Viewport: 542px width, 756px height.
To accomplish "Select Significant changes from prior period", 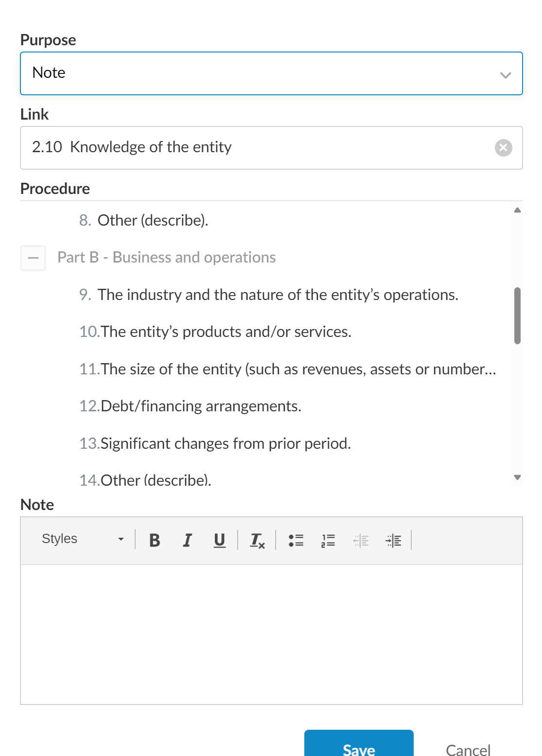I will tap(225, 443).
